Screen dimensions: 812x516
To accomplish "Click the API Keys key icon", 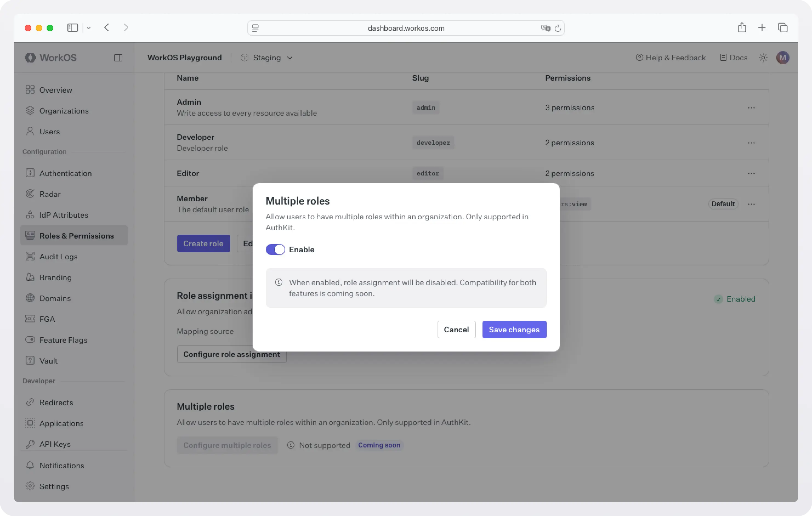I will click(30, 444).
